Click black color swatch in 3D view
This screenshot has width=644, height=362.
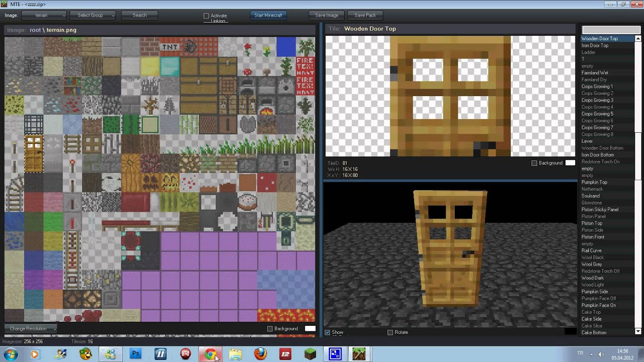(571, 331)
